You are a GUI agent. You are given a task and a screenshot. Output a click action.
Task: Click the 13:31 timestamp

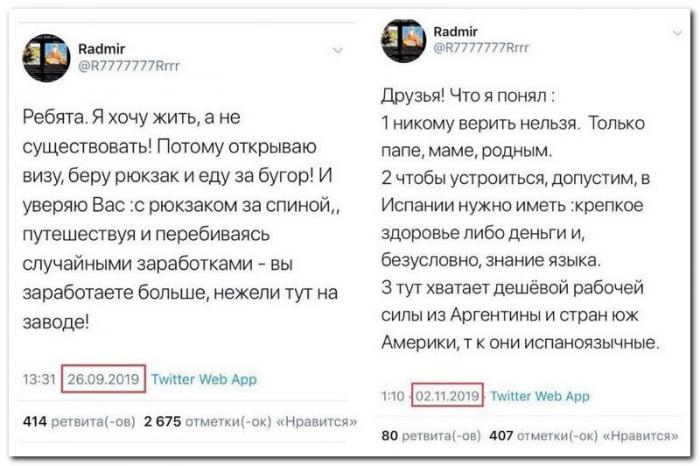tap(38, 379)
